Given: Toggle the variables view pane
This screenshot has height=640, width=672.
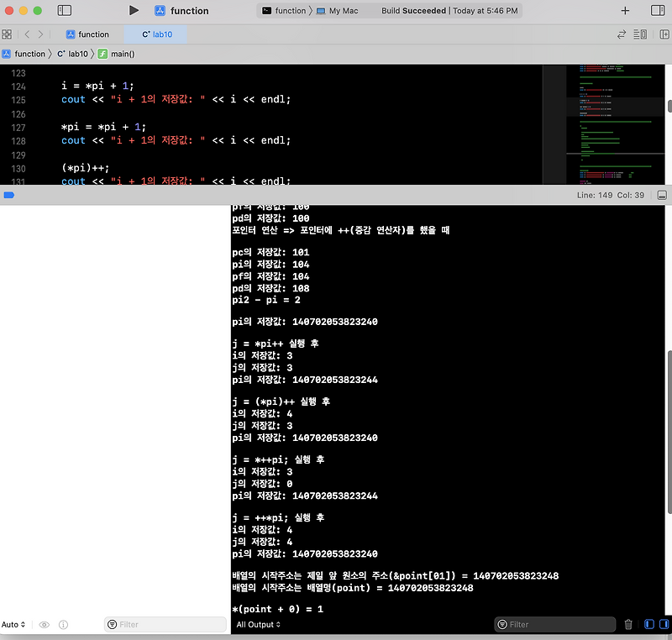Looking at the screenshot, I should coord(648,624).
